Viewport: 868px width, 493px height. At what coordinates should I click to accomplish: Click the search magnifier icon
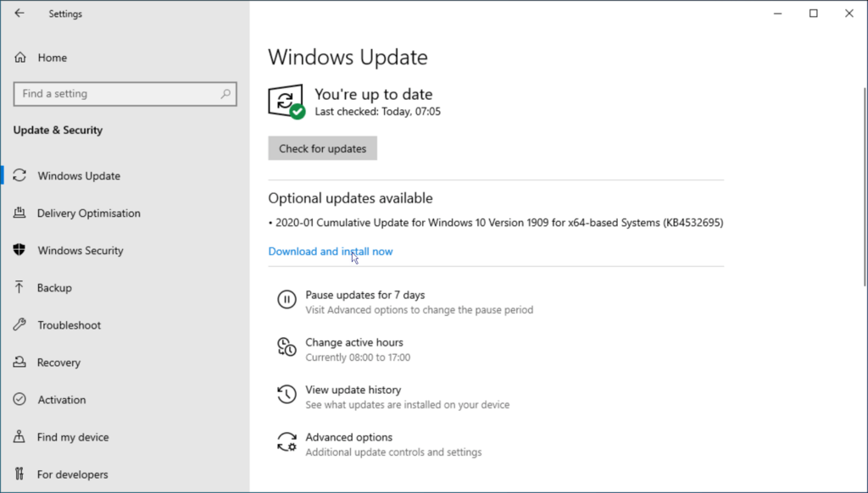tap(225, 94)
